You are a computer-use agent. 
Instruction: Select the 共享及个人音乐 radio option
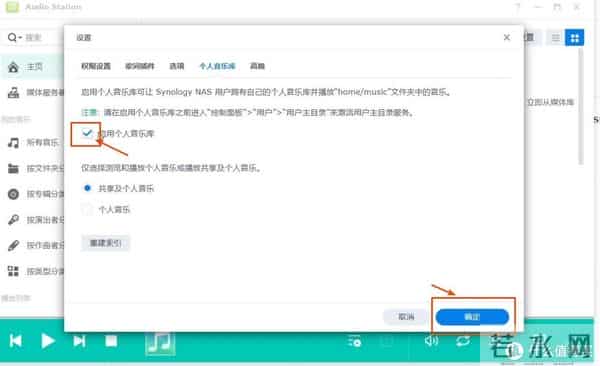[87, 188]
